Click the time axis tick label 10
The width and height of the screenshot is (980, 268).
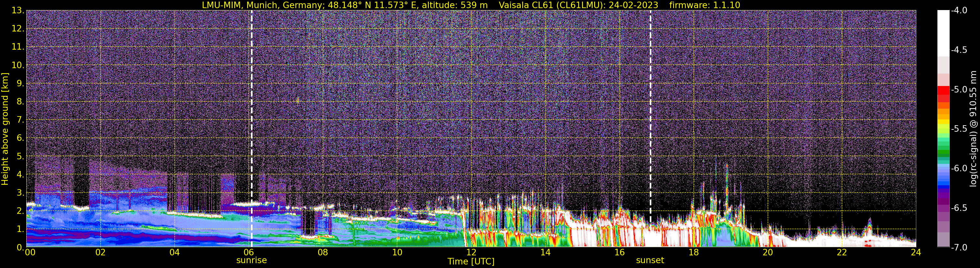click(397, 252)
